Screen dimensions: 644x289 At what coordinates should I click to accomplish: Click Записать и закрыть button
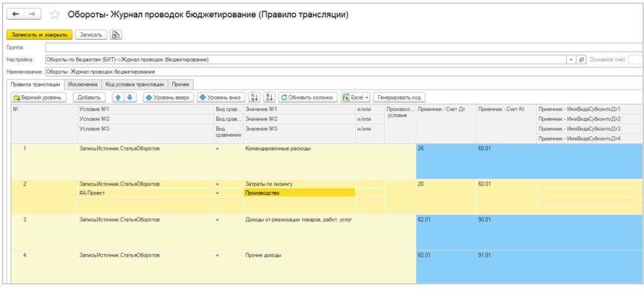tap(40, 35)
